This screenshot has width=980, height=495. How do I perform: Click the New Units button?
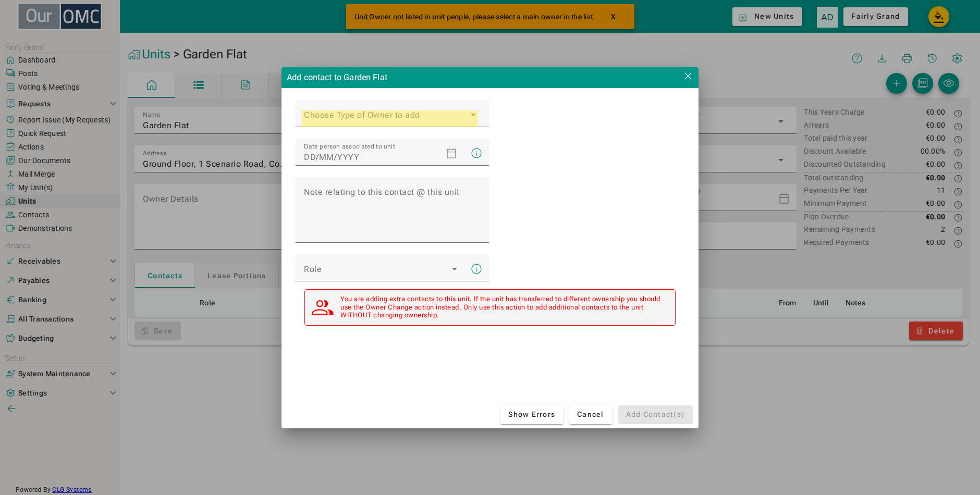(x=767, y=17)
